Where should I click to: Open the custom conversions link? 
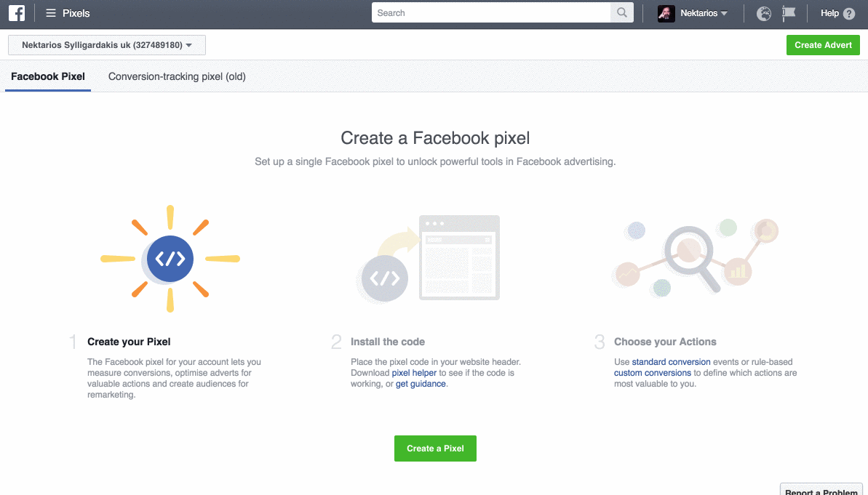(x=653, y=373)
